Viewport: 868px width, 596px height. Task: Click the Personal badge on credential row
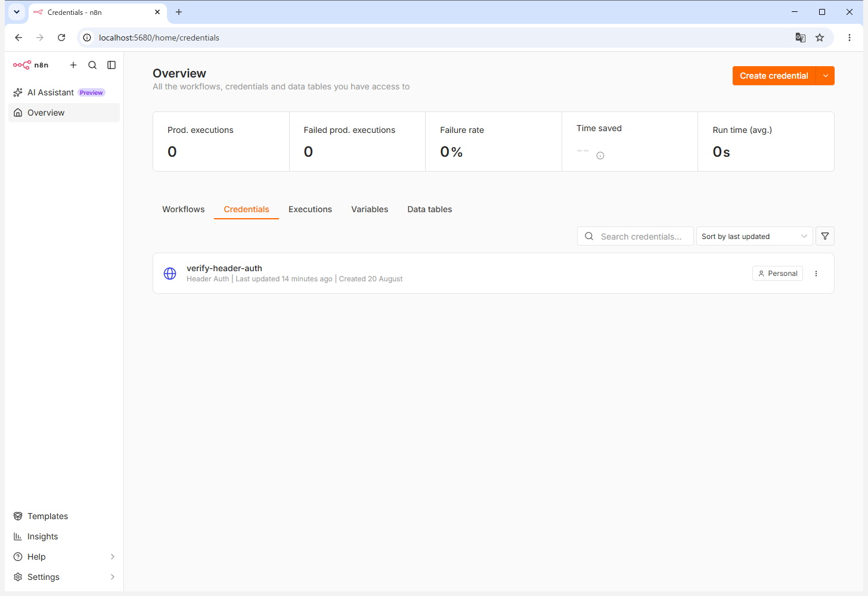tap(778, 274)
